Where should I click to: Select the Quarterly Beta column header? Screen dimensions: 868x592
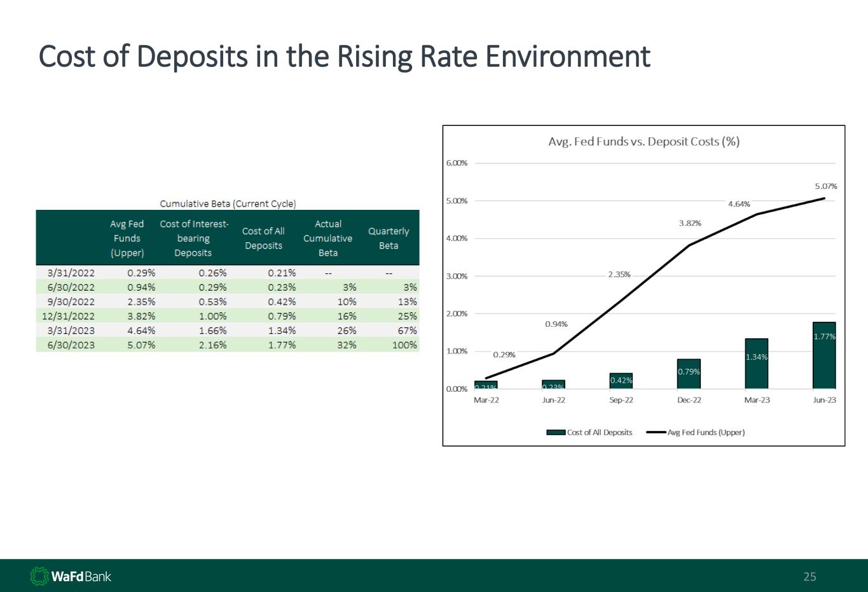pos(389,238)
